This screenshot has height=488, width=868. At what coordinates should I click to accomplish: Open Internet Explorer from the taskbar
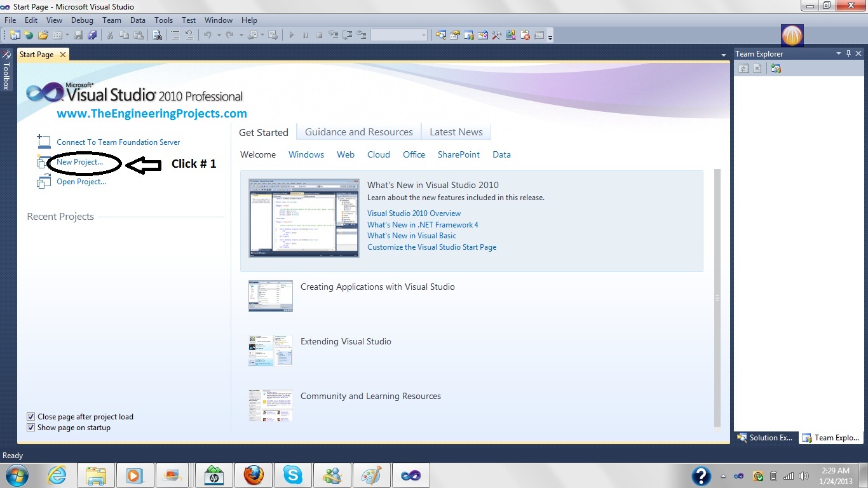pyautogui.click(x=57, y=475)
